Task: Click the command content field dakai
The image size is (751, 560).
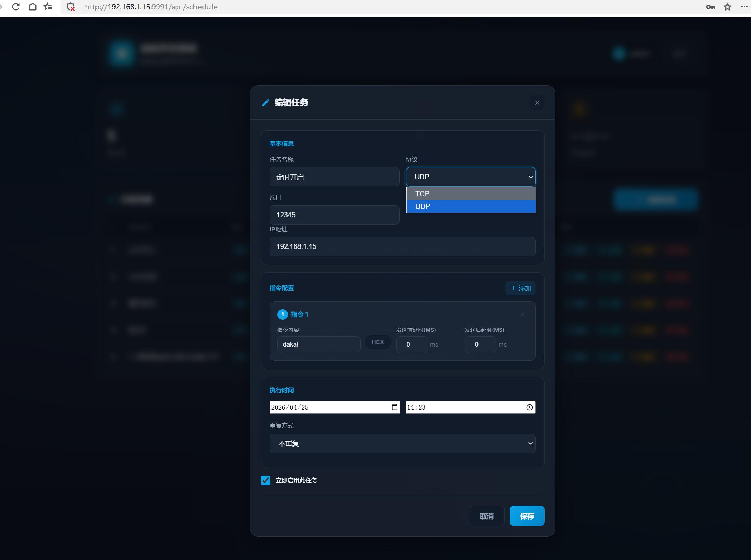Action: [319, 344]
